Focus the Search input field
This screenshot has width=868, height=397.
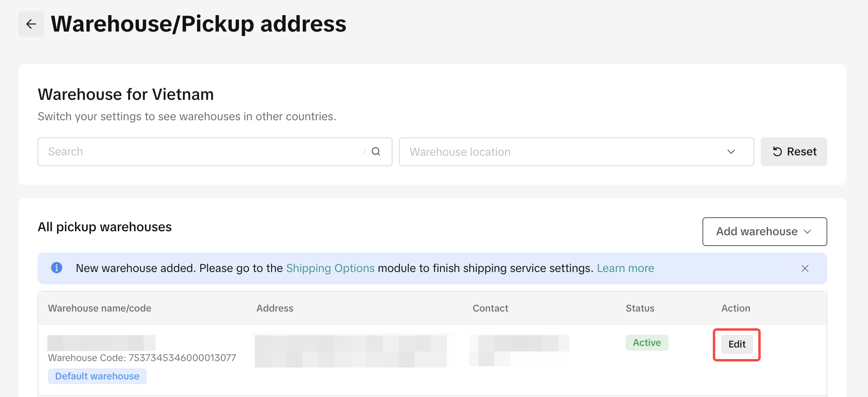point(199,152)
